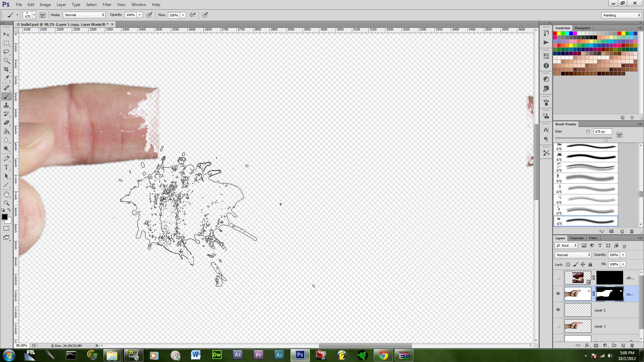Toggle pressure for size in options bar

[x=205, y=15]
